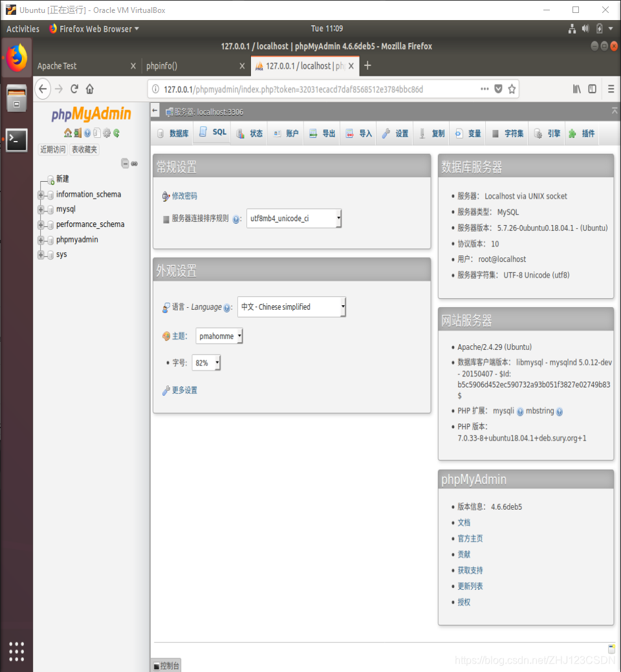The height and width of the screenshot is (672, 621).
Task: Click 更多设置 more settings link
Action: pyautogui.click(x=184, y=391)
